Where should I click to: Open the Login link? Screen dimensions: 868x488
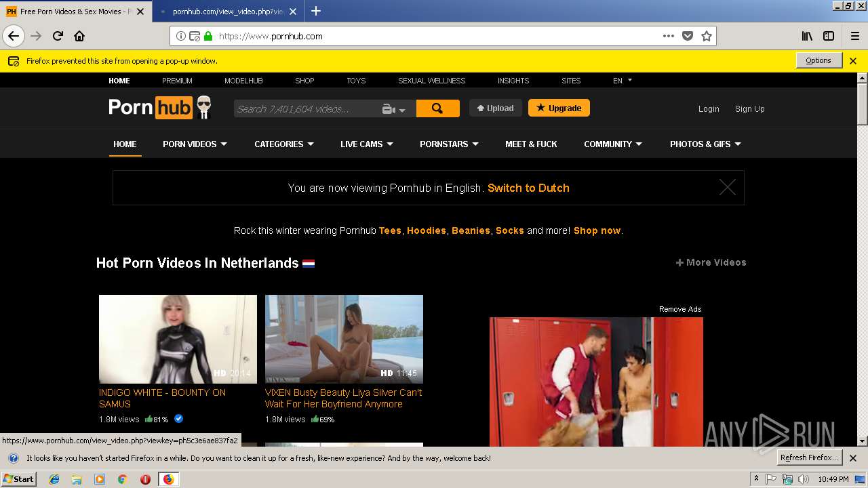(709, 108)
